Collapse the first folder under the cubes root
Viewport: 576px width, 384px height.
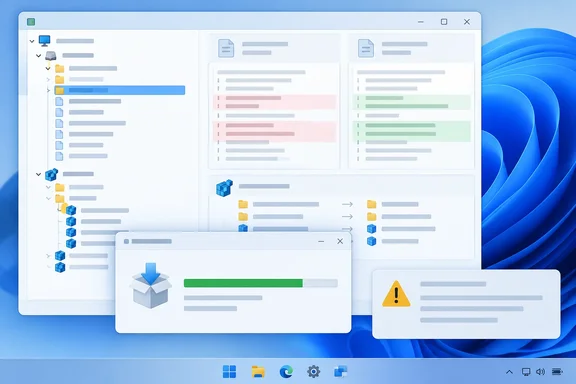pos(48,187)
